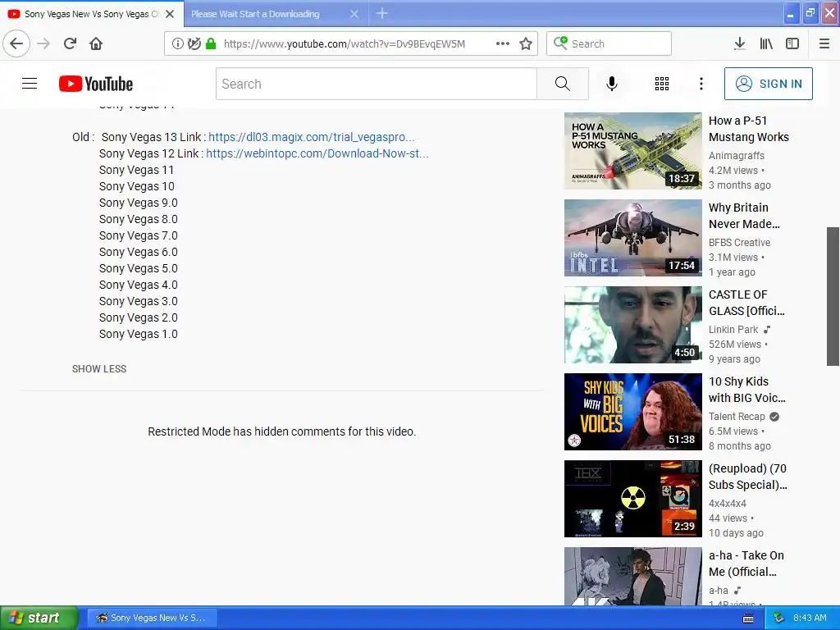Open page actions three-dot menu in address bar
840x630 pixels.
[x=503, y=43]
